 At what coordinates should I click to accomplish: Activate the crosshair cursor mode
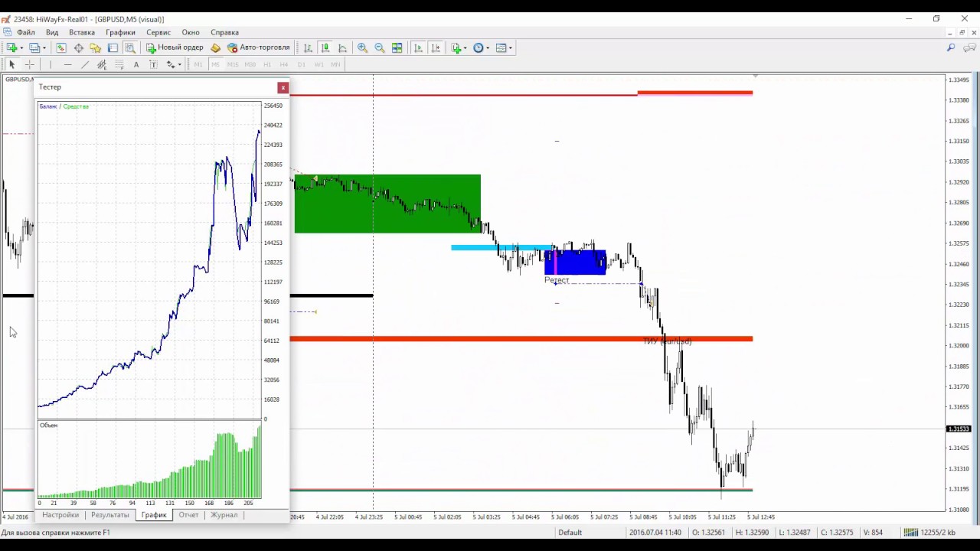[30, 64]
